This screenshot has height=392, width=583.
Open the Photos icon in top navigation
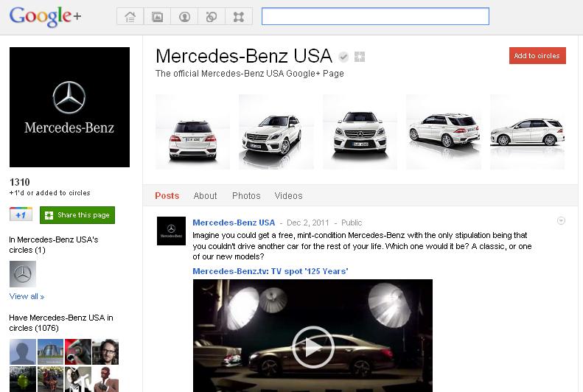157,16
